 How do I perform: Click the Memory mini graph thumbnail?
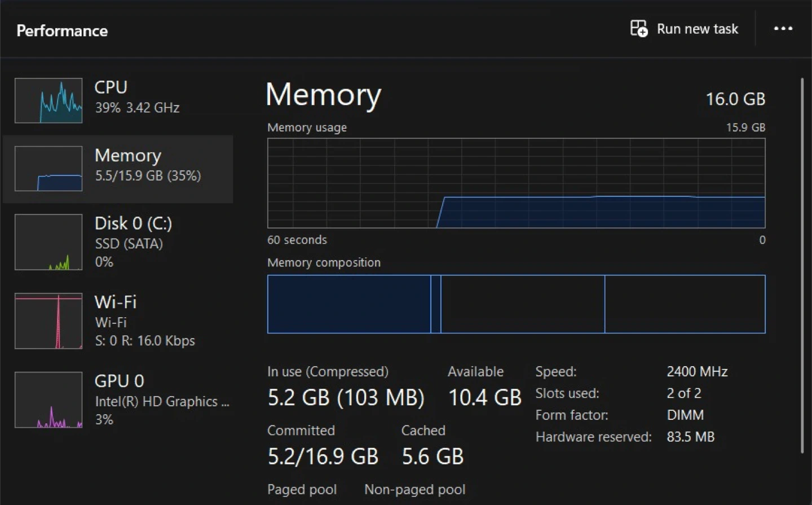[x=48, y=168]
